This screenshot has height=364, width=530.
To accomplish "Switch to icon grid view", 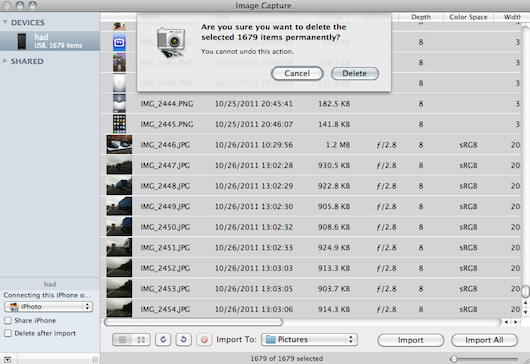I will click(141, 340).
